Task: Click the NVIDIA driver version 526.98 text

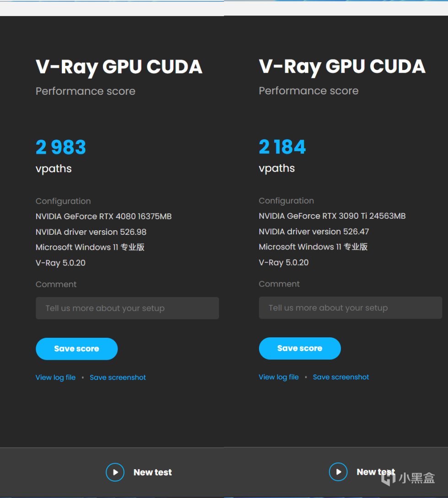Action: pyautogui.click(x=91, y=232)
